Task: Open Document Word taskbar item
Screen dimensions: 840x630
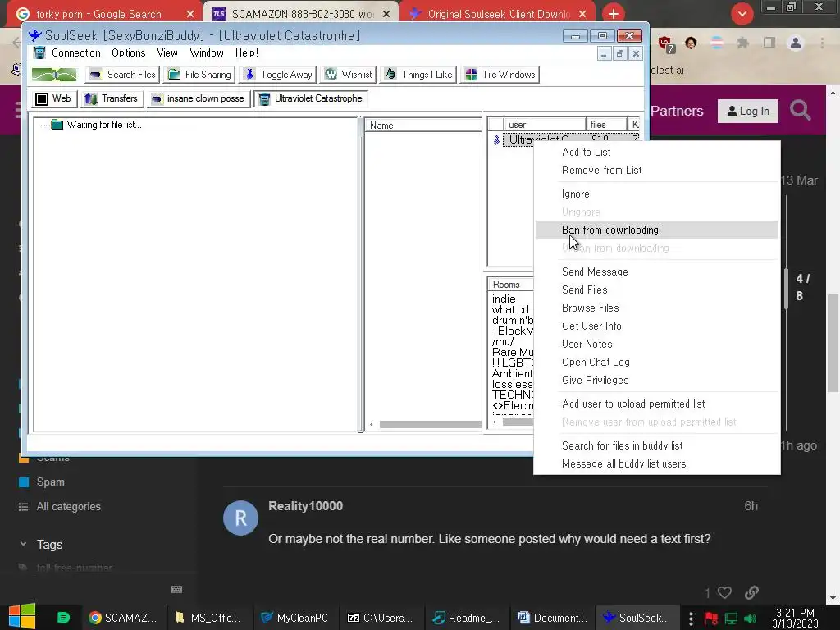Action: pos(552,618)
